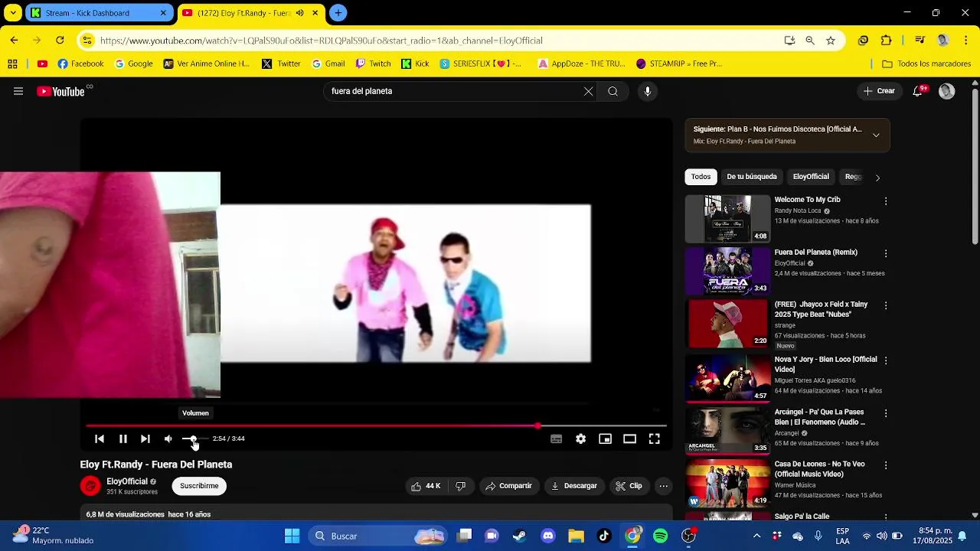Open Todos los marcadores folder
This screenshot has height=551, width=980.
926,64
